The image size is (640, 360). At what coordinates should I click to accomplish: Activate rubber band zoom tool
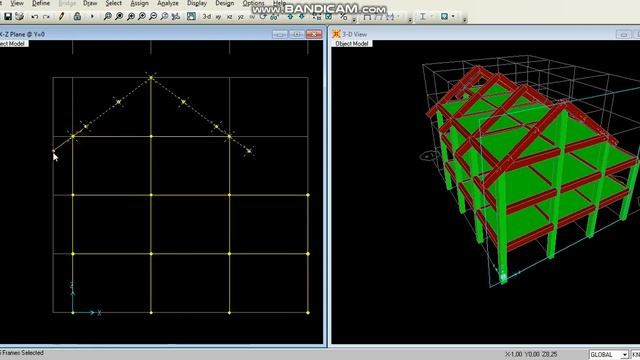click(x=107, y=16)
